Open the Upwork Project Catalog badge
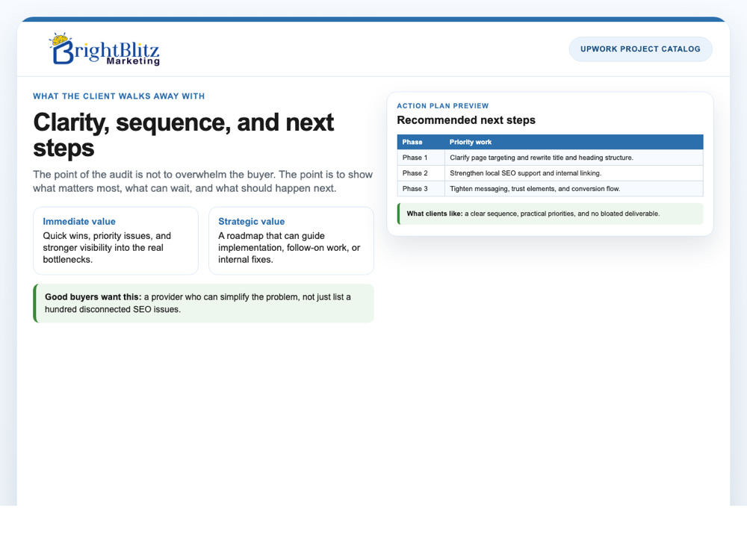 pos(640,49)
